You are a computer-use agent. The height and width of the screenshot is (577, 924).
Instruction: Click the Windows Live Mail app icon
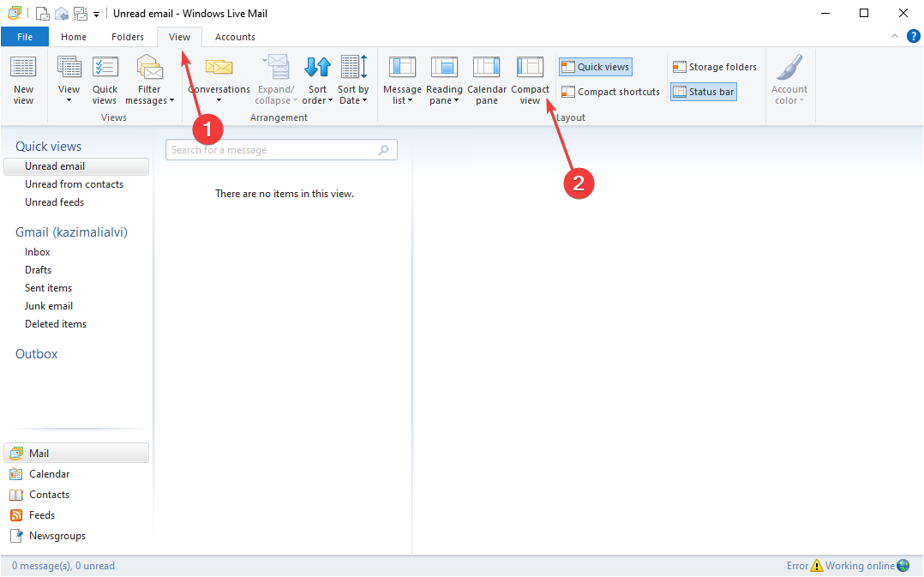(15, 13)
